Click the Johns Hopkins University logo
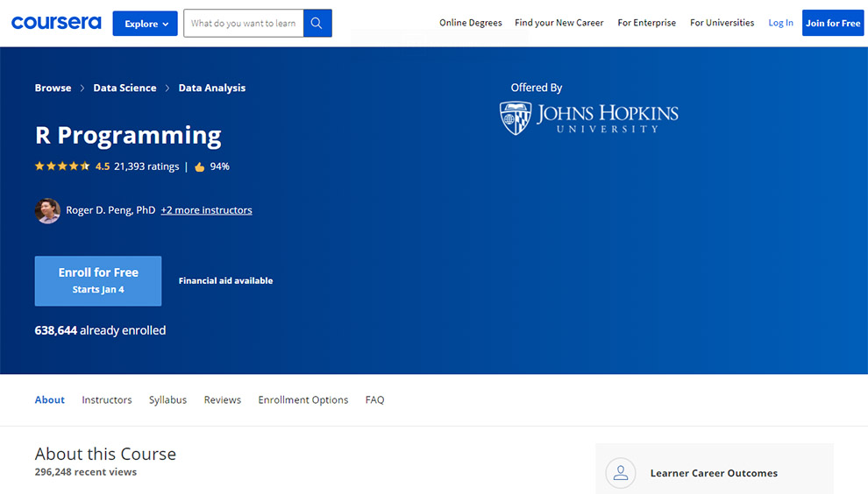 pos(588,118)
